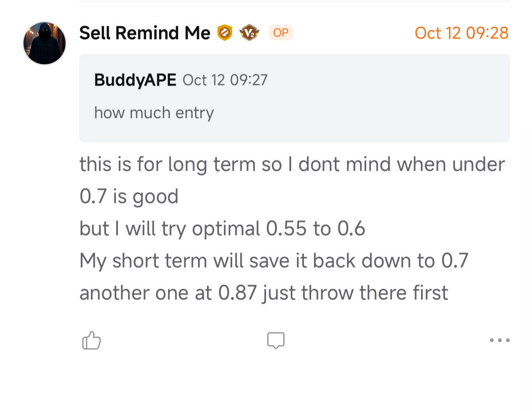The width and height of the screenshot is (532, 411).
Task: Click the Oct 12 09:28 timestamp
Action: 461,33
